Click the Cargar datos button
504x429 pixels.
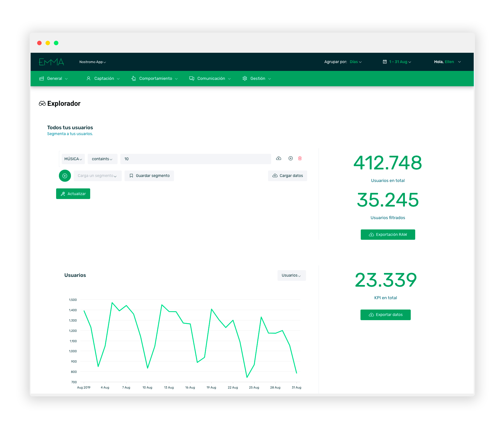click(288, 176)
